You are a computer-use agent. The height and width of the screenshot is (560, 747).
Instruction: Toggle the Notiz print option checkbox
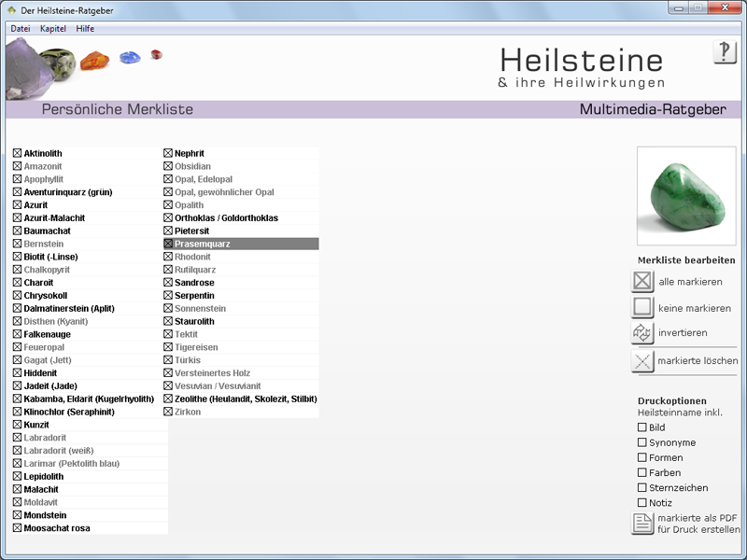tap(641, 502)
